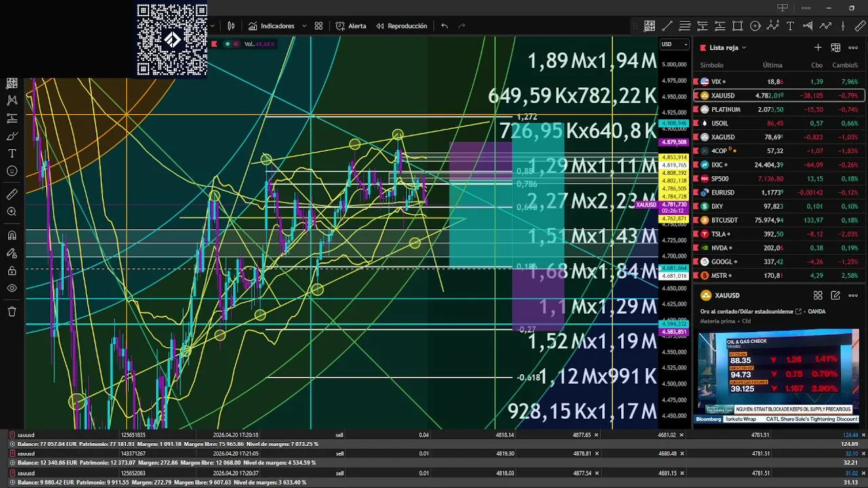Select NVDA symbol in watchlist
The width and height of the screenshot is (868, 488).
pos(720,247)
